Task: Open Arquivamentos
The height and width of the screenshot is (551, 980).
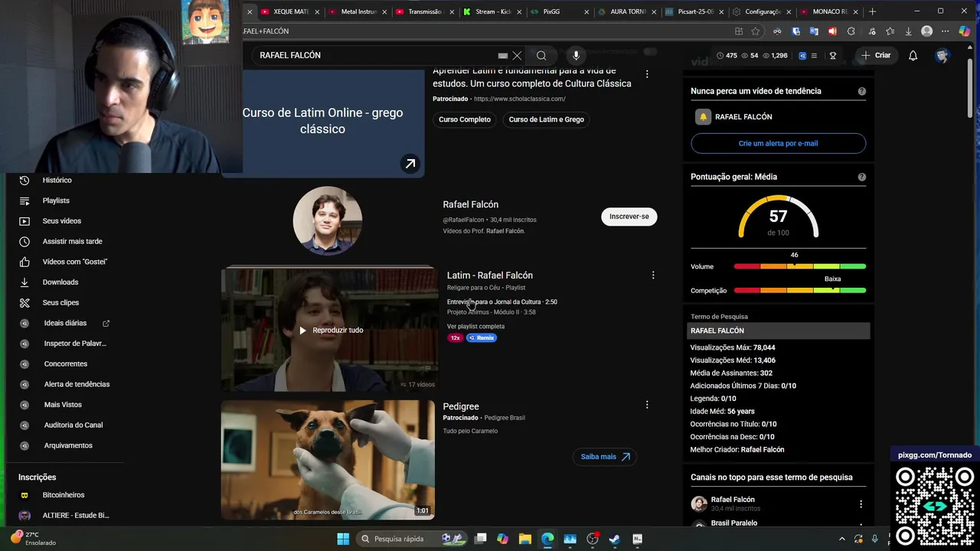Action: pos(68,445)
